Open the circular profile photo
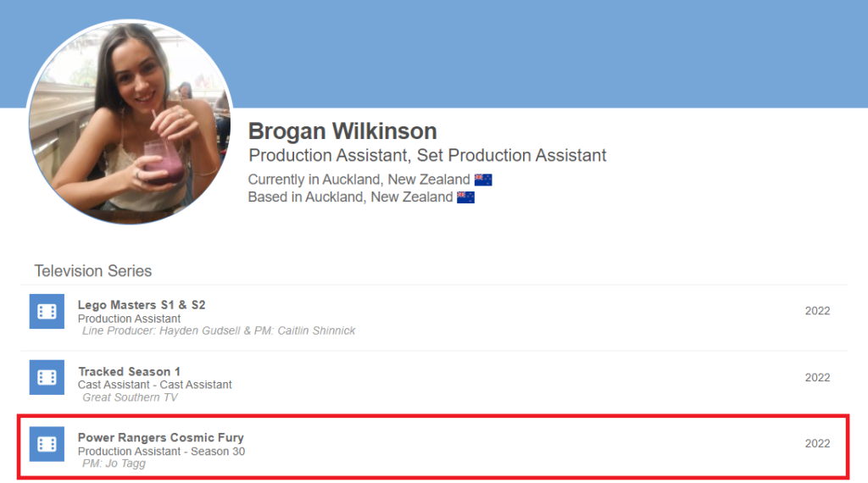 coord(129,122)
